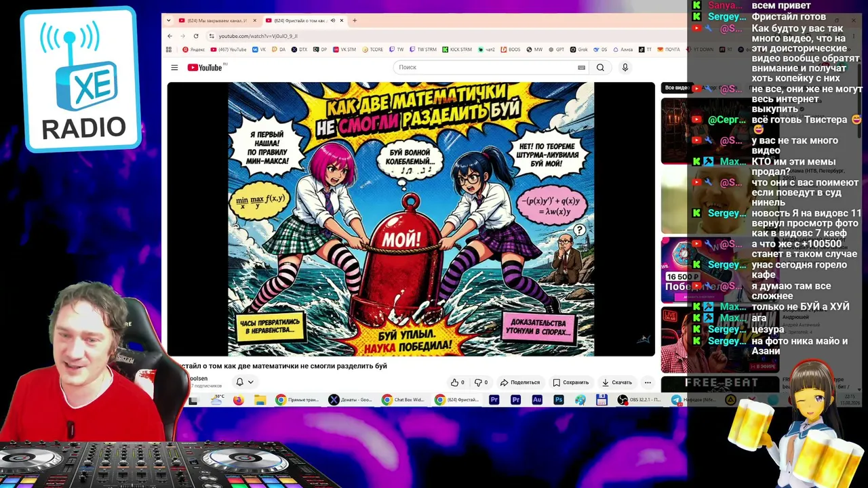Open the FREE BEAT recommended video thumbnail
868x488 pixels.
click(721, 384)
